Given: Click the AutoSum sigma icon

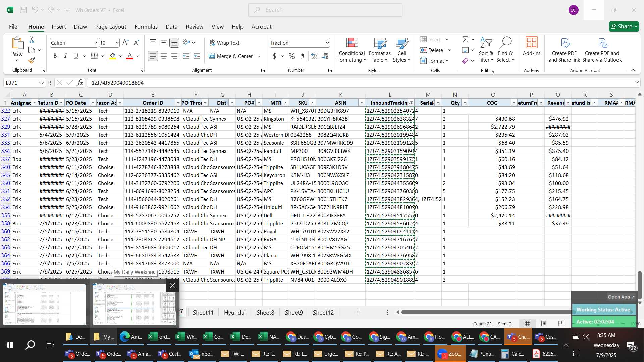Looking at the screenshot, I should coord(465,40).
